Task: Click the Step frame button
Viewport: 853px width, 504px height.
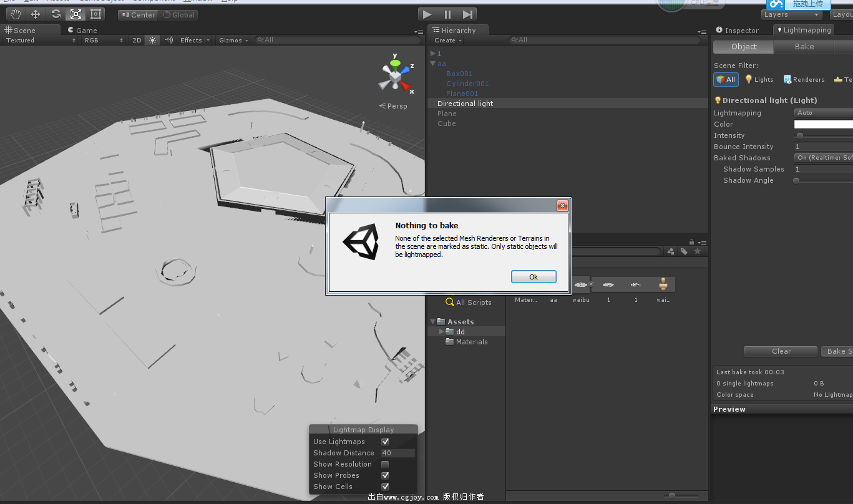Action: point(467,14)
